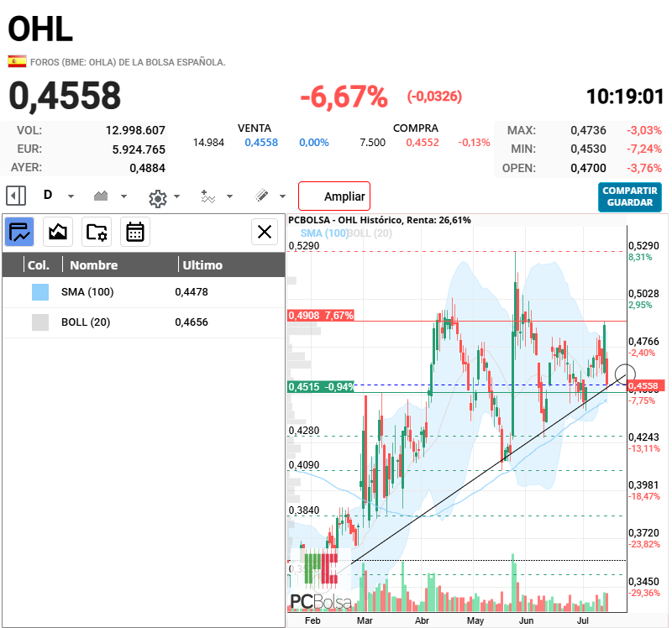Close the indicators panel
Image resolution: width=672 pixels, height=628 pixels.
tap(265, 232)
